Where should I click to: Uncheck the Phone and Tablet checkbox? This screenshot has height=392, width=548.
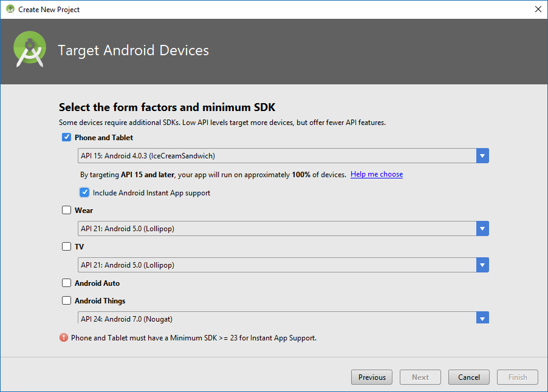[66, 137]
